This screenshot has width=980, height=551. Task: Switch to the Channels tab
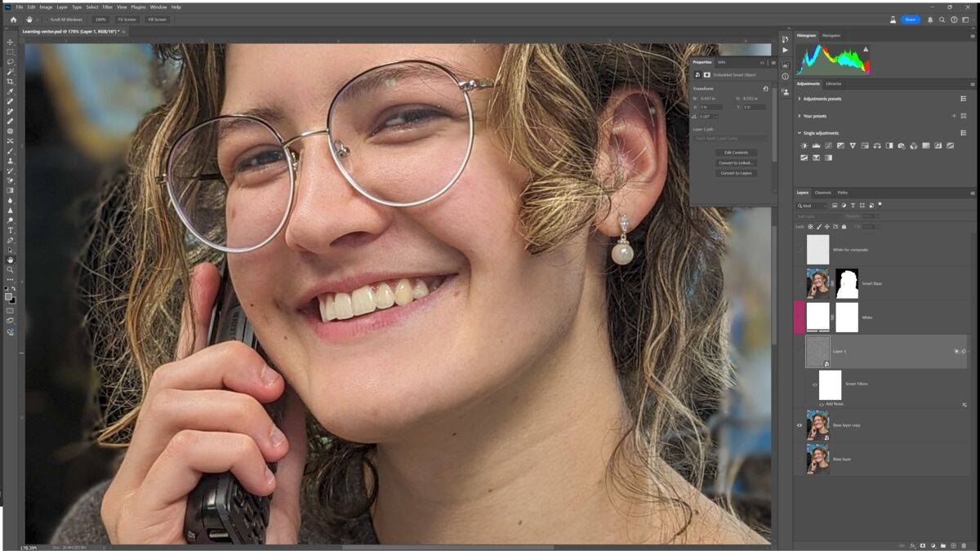pyautogui.click(x=822, y=193)
